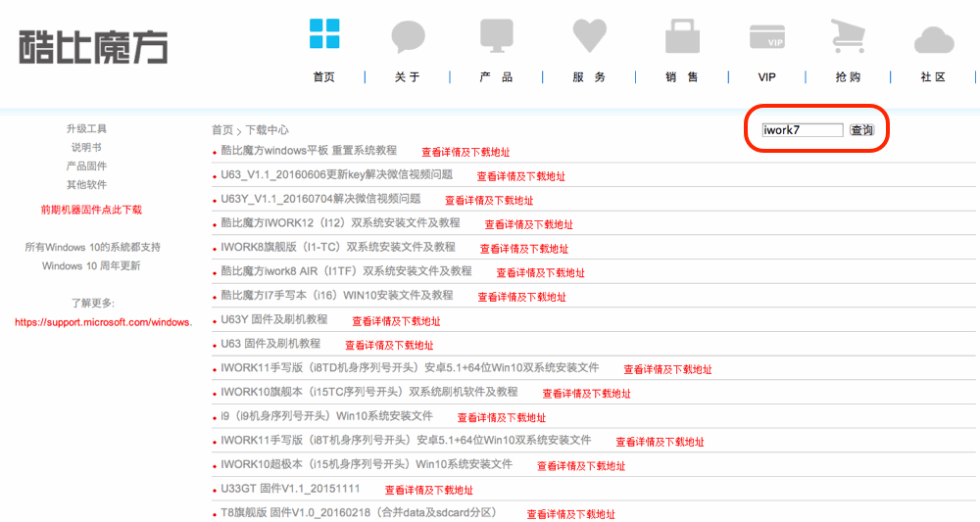Click the cloud Community icon
Viewport: 980px width, 522px height.
tap(933, 40)
